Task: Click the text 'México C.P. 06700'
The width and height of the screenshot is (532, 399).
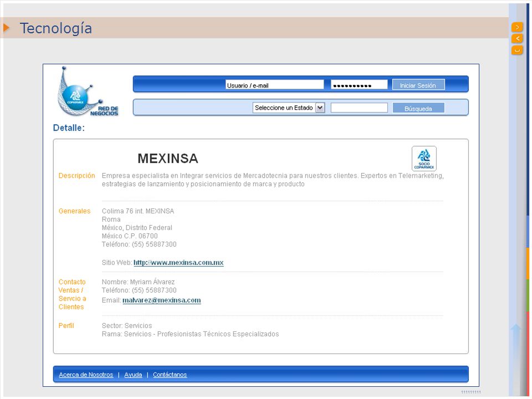Action: (130, 236)
